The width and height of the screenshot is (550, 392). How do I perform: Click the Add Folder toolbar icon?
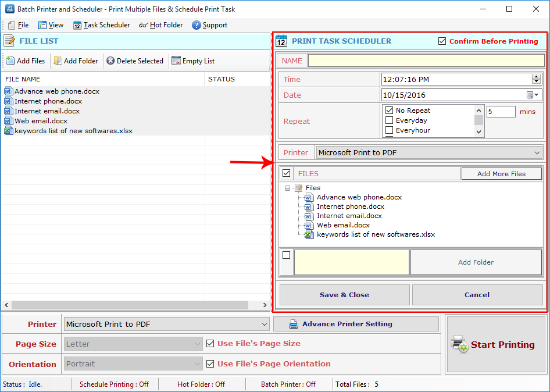pos(58,60)
